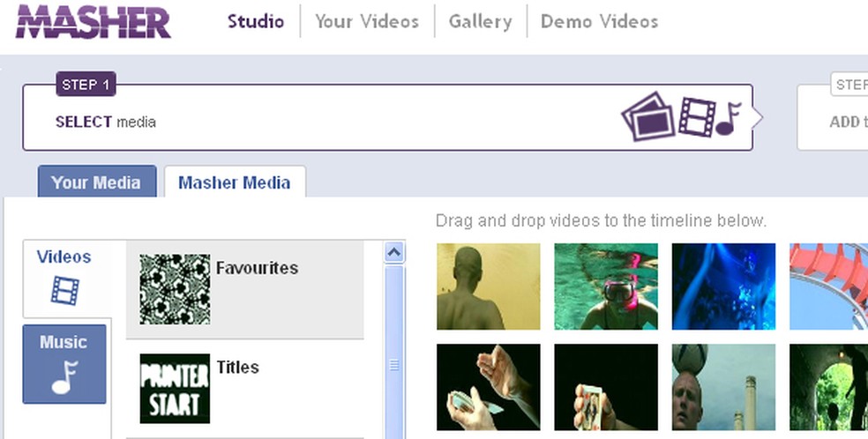This screenshot has height=439, width=868.
Task: Click the Printer Start titles thumbnail
Action: point(175,389)
